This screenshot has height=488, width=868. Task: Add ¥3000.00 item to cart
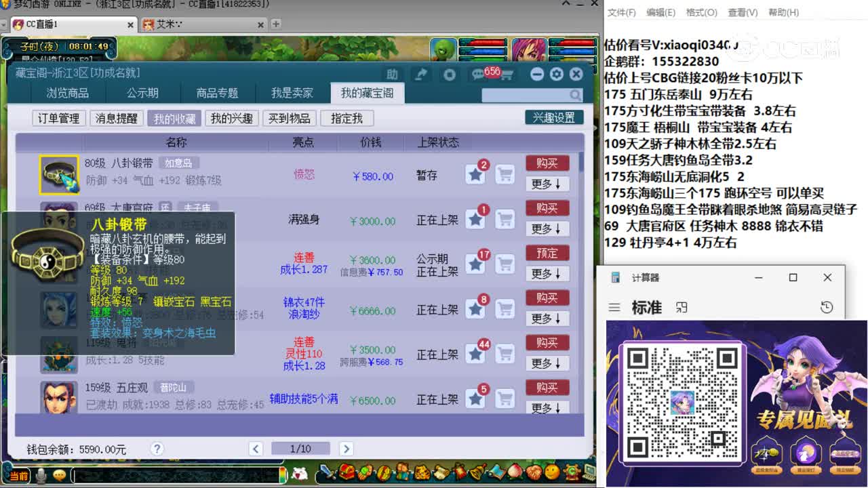505,220
